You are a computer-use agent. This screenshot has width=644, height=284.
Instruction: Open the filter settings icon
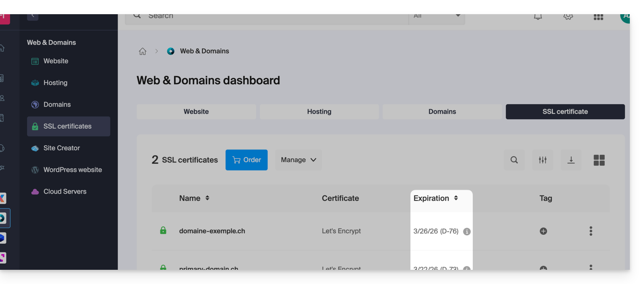[542, 160]
